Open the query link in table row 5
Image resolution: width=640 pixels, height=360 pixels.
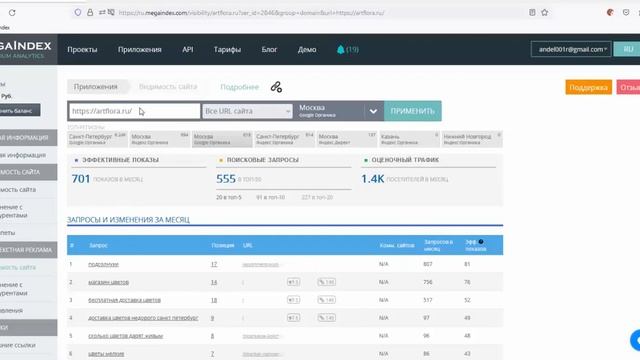click(x=126, y=336)
